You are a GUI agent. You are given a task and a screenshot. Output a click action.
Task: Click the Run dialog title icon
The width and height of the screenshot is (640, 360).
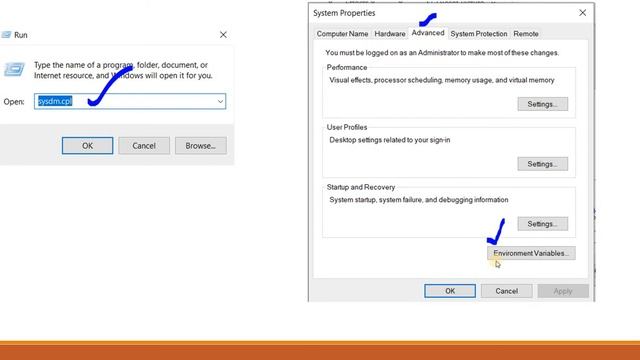[x=6, y=35]
